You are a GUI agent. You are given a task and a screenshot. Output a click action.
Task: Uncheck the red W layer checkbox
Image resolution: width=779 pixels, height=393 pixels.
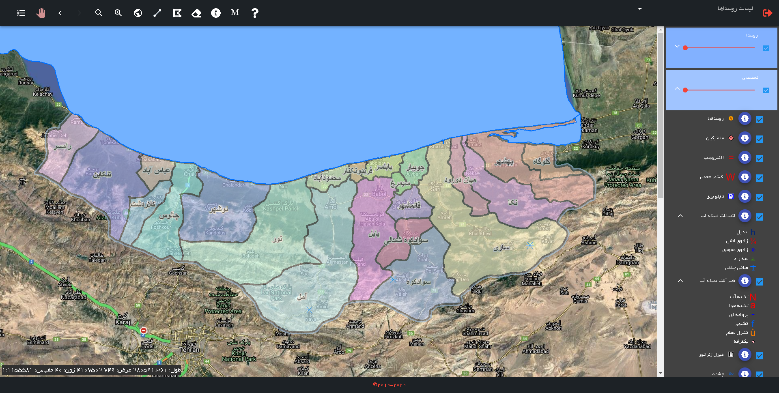coord(759,178)
